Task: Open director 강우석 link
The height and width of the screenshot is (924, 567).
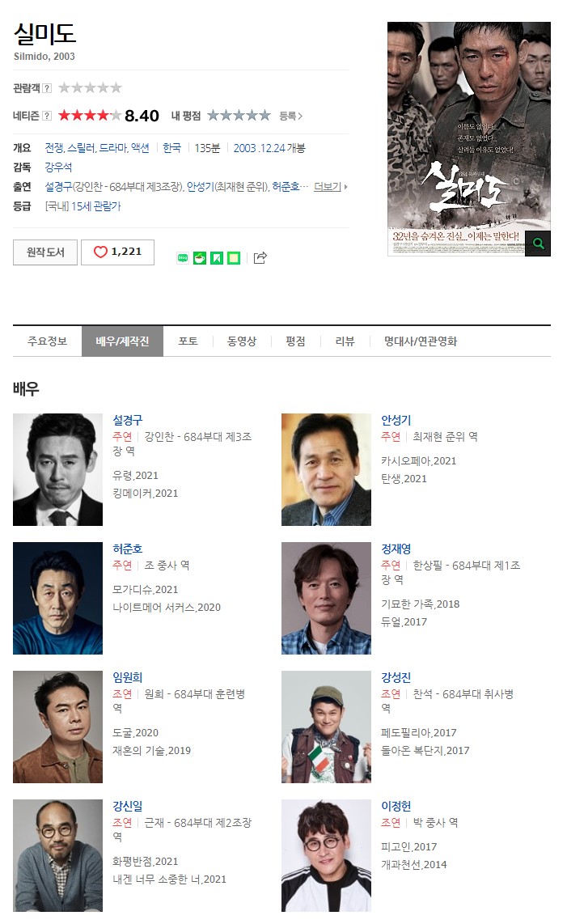Action: [58, 167]
